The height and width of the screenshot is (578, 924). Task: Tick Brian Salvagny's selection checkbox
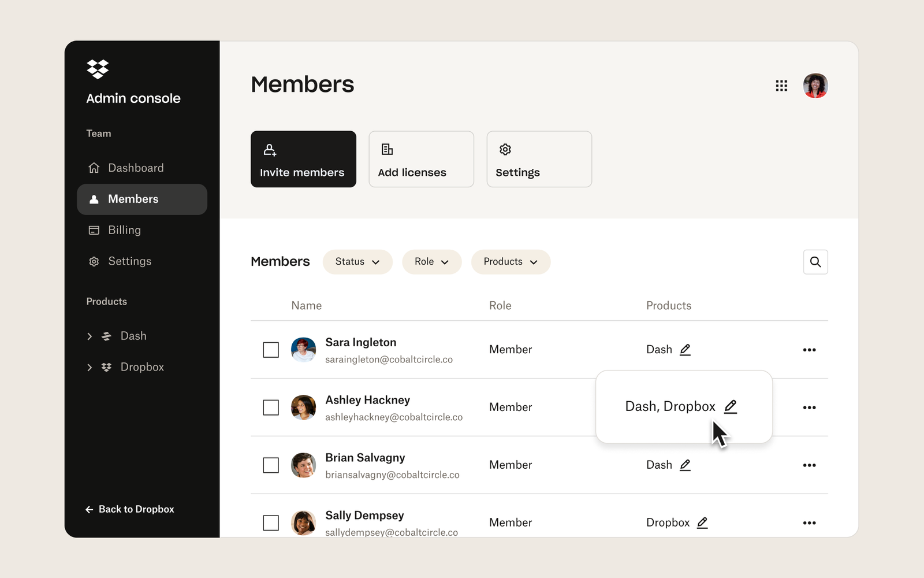(x=271, y=465)
